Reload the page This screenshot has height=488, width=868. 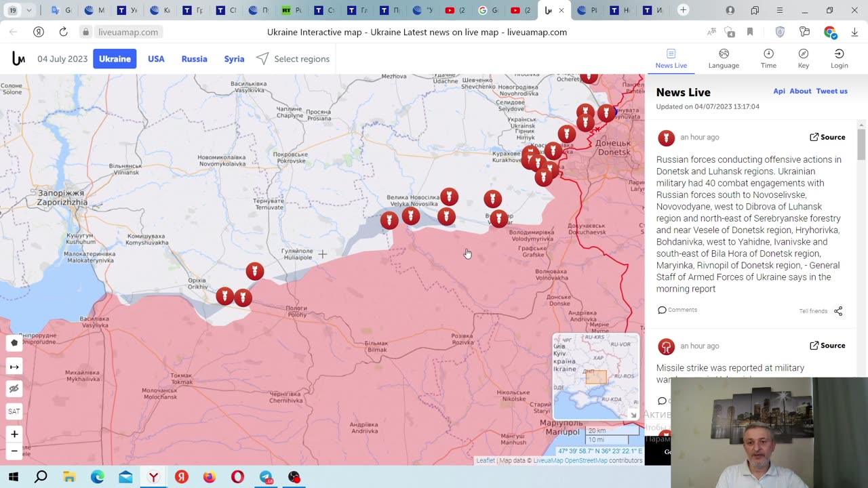pos(63,32)
